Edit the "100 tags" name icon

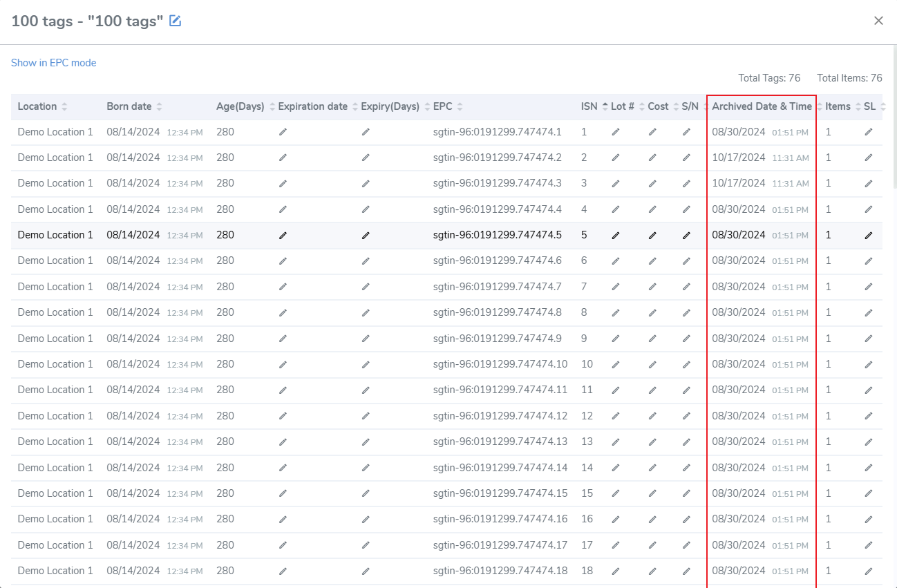point(176,21)
